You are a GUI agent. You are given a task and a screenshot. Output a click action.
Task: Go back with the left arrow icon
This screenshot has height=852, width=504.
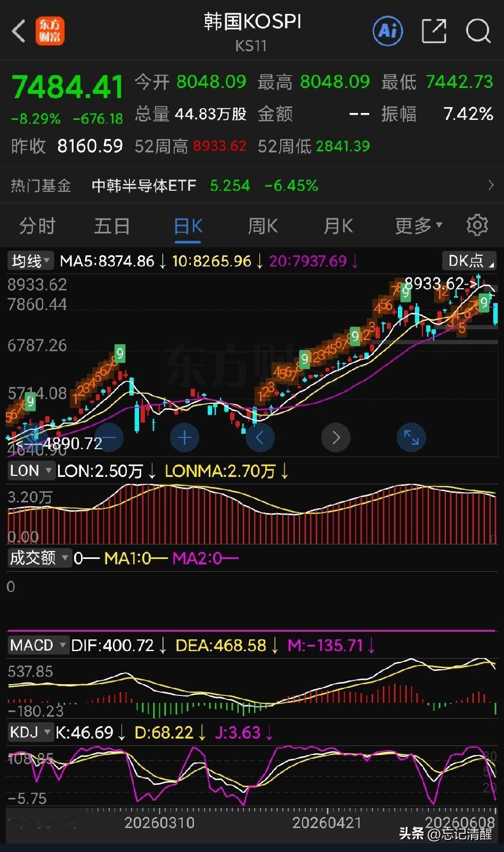[19, 31]
